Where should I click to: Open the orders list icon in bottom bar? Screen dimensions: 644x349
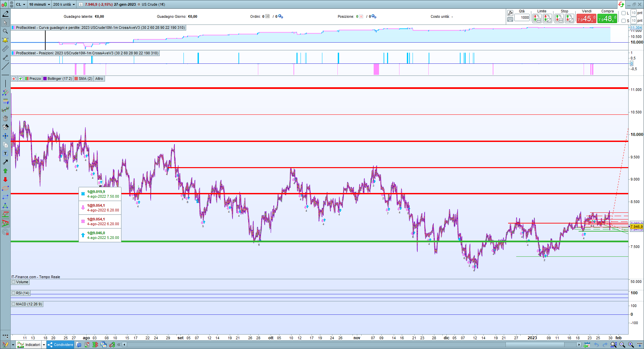tap(87, 345)
